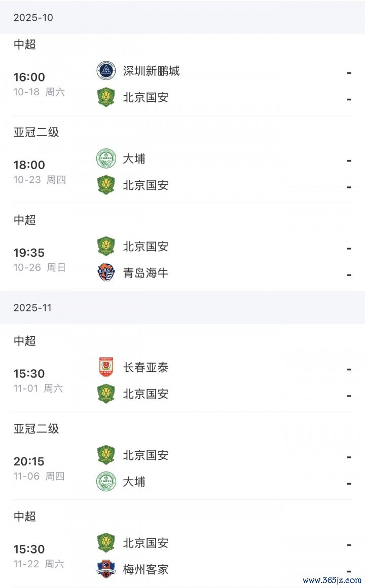This screenshot has height=588, width=365.
Task: Click the 深圳新鹏城 team logo
Action: 106,71
